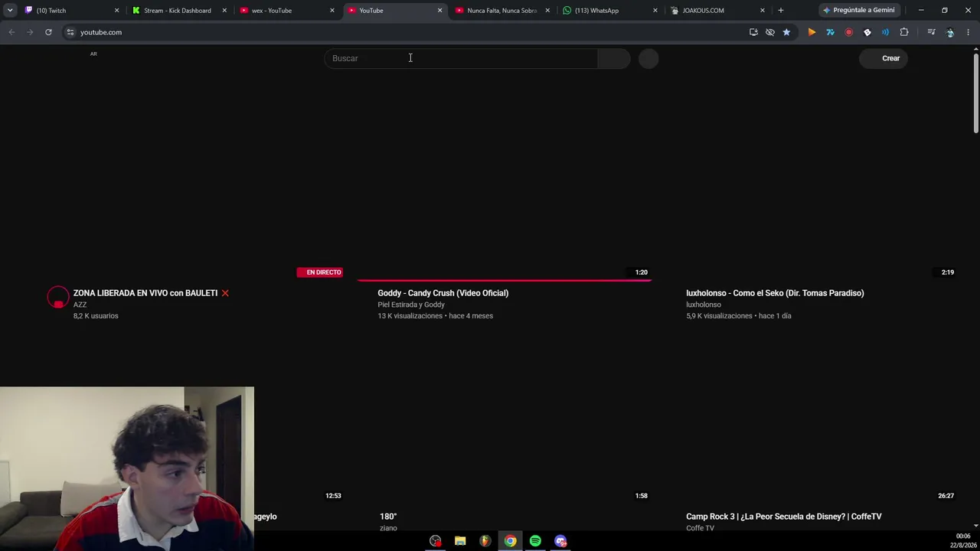View site information icon in address bar
The width and height of the screenshot is (980, 551).
[70, 32]
